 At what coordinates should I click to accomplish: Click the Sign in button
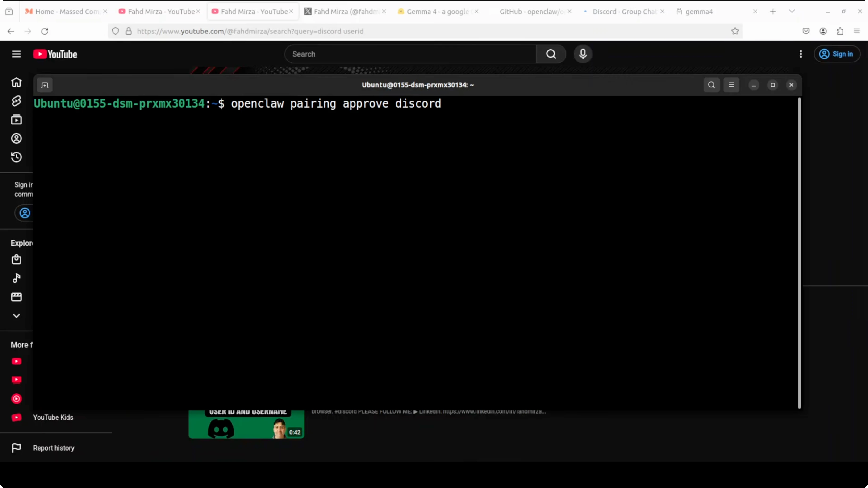pos(837,54)
